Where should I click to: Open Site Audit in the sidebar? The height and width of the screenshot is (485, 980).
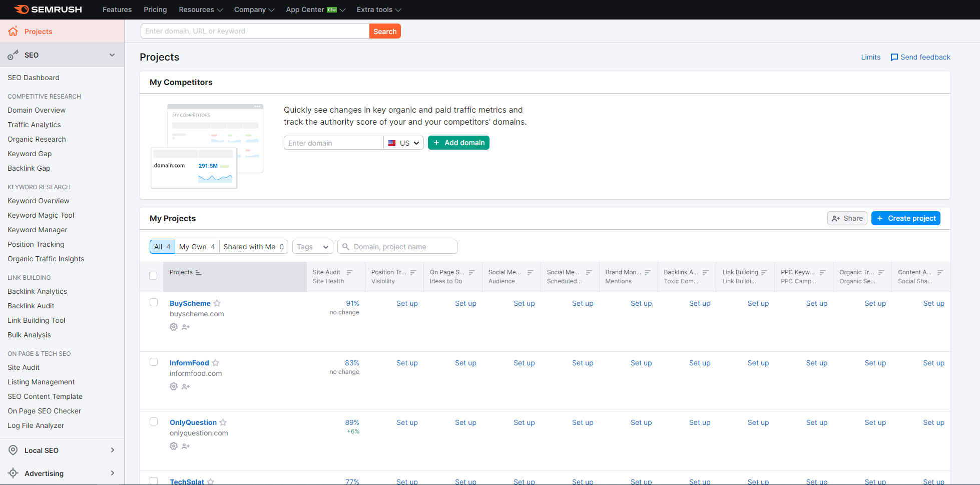click(24, 367)
